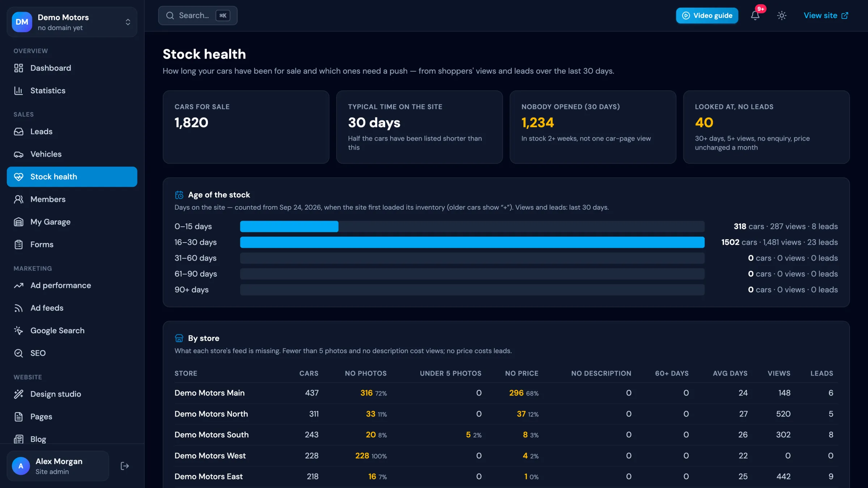Screen dimensions: 868x488
Task: Open the notifications bell icon
Action: [755, 16]
